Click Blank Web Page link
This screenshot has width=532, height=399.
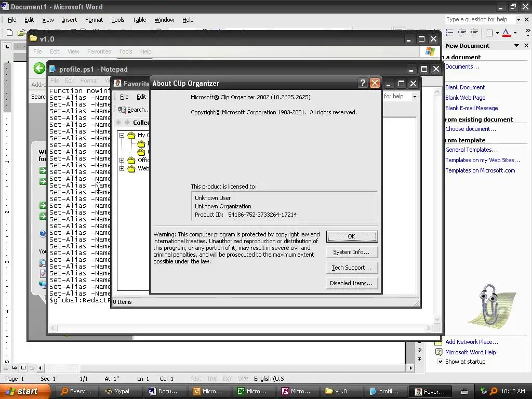tap(465, 98)
